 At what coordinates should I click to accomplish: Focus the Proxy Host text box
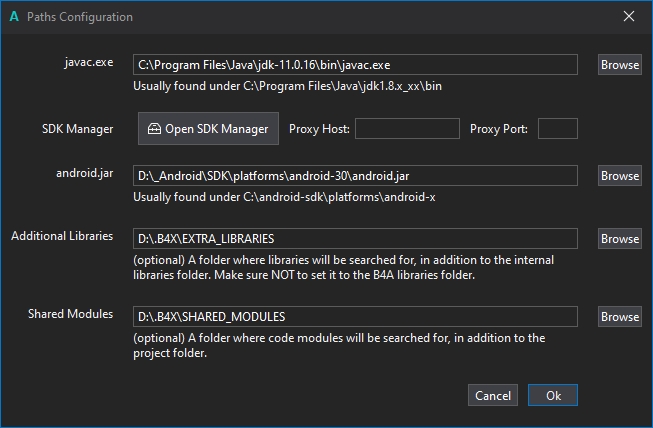[x=407, y=129]
